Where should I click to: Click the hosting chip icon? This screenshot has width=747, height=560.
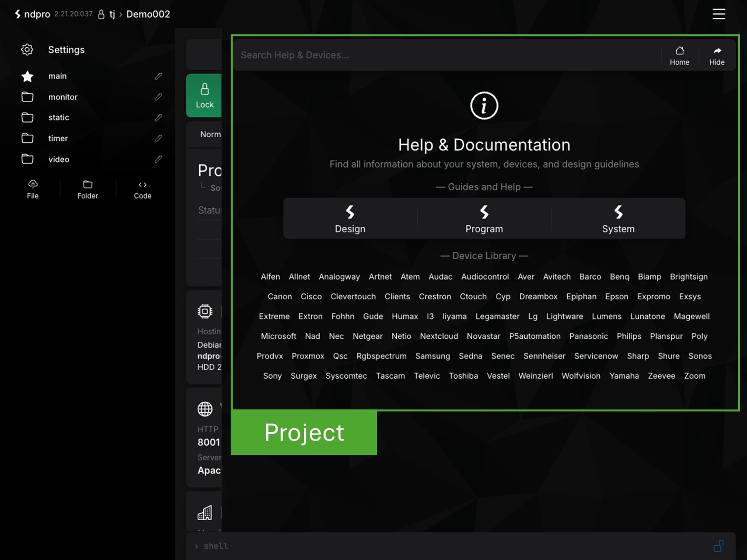[x=205, y=311]
